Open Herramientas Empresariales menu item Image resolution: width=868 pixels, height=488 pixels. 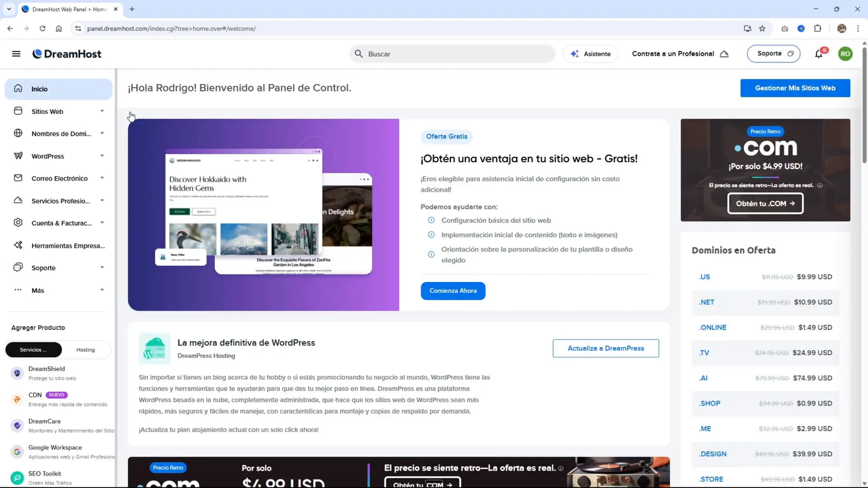coord(59,246)
